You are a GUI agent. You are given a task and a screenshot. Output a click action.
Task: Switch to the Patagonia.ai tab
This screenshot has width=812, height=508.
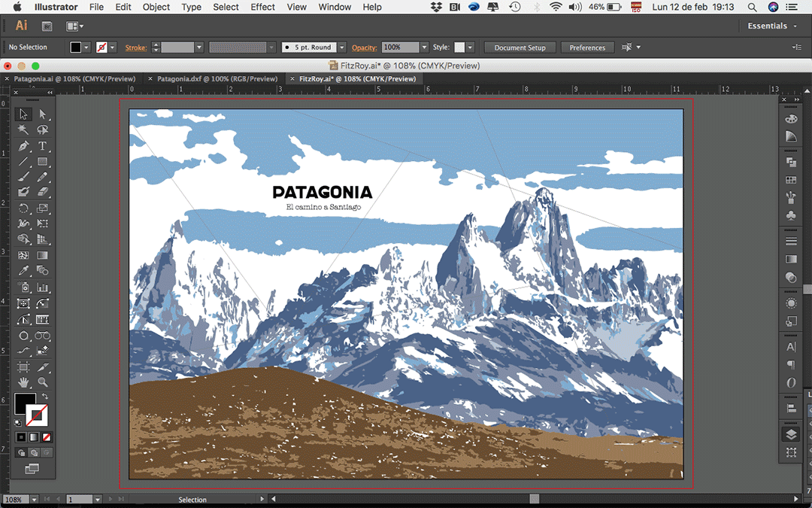tap(74, 79)
